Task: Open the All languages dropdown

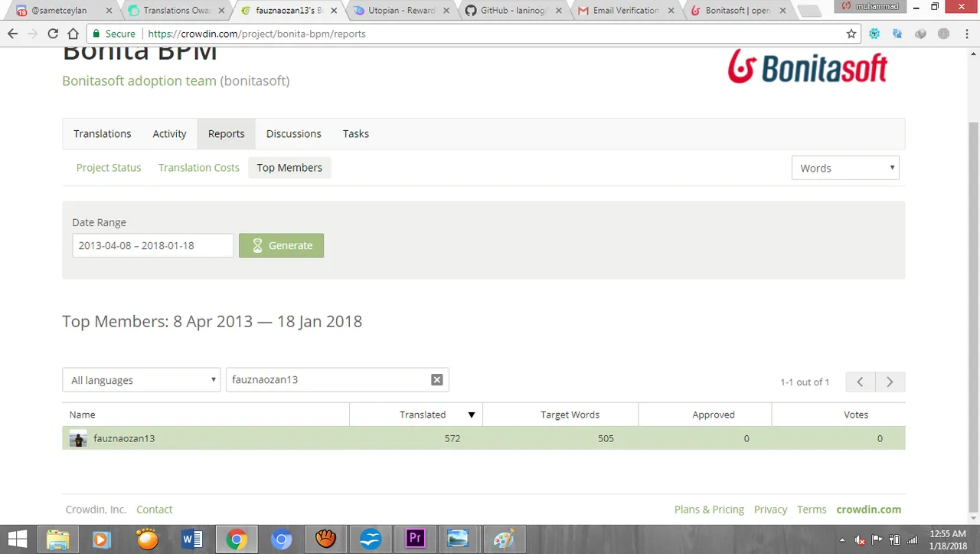Action: [142, 380]
